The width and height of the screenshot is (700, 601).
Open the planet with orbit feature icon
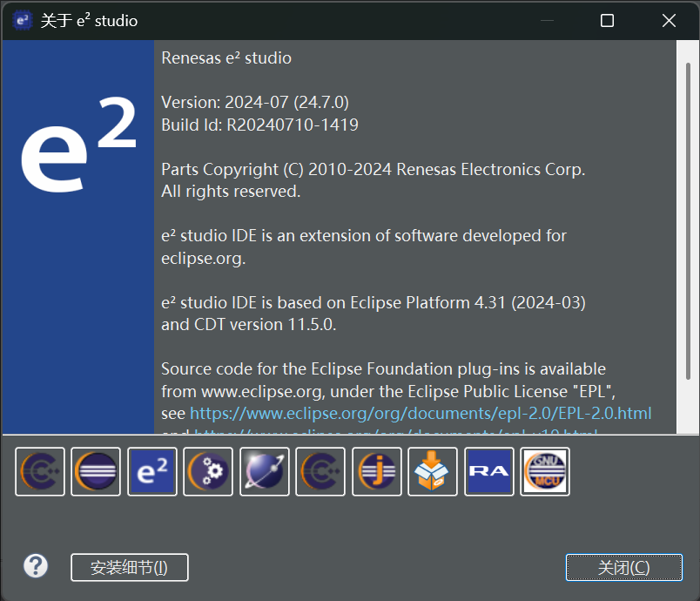click(x=265, y=471)
